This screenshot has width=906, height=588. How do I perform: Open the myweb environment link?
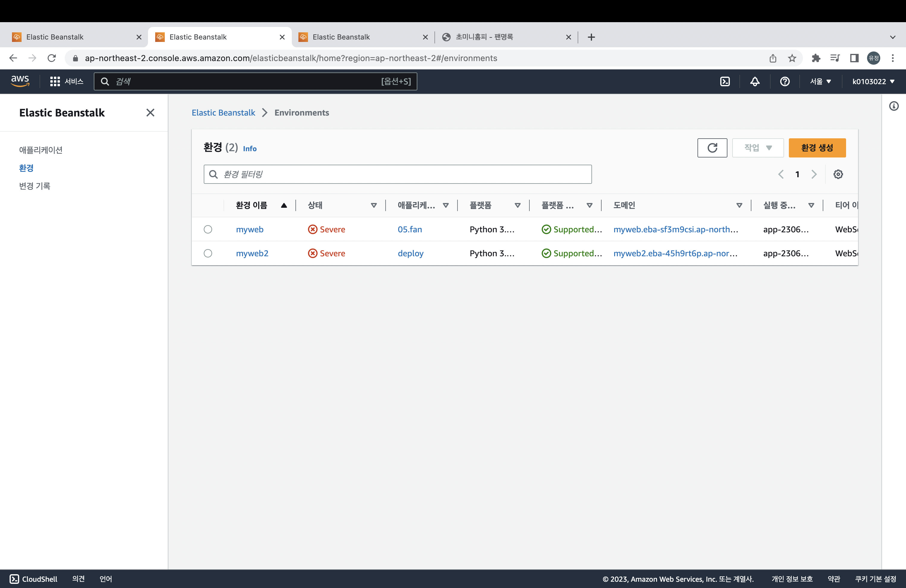(x=250, y=229)
